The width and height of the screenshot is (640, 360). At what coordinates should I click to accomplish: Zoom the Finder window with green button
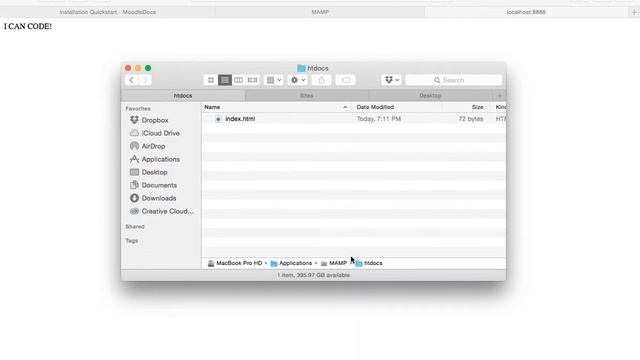(148, 68)
